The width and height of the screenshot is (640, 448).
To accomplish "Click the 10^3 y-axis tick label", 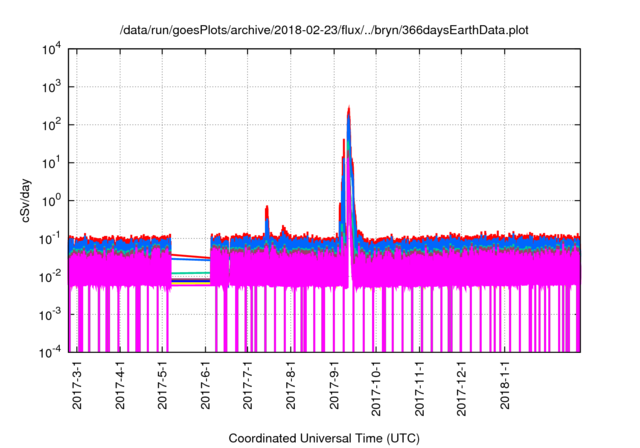I will coord(52,86).
